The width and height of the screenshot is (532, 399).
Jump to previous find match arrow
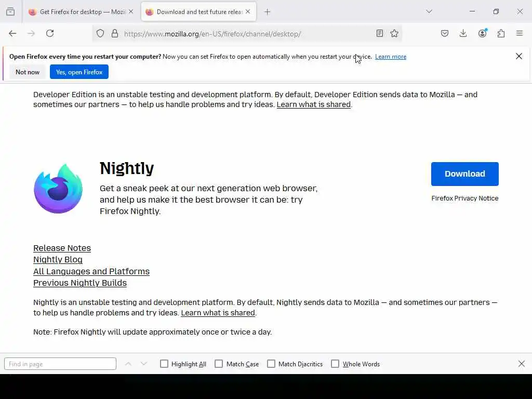[128, 364]
